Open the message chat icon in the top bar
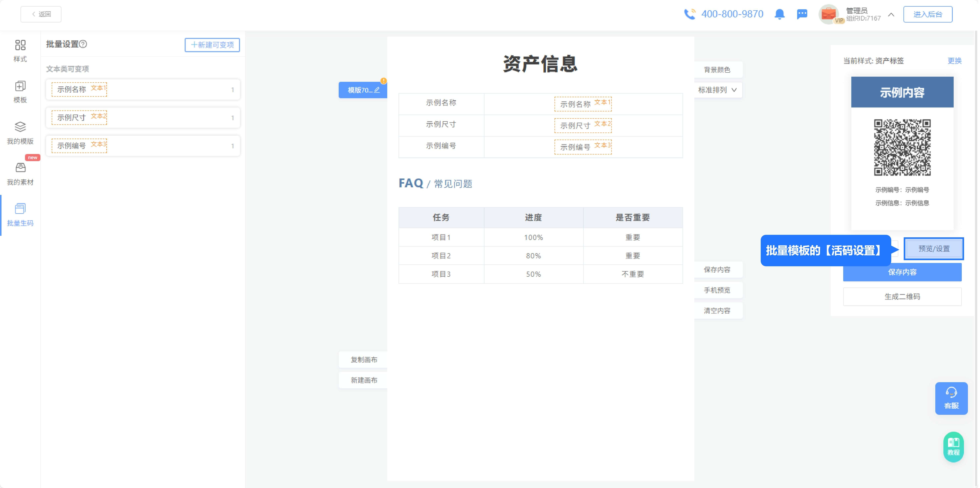Viewport: 980px width, 488px height. click(x=802, y=14)
